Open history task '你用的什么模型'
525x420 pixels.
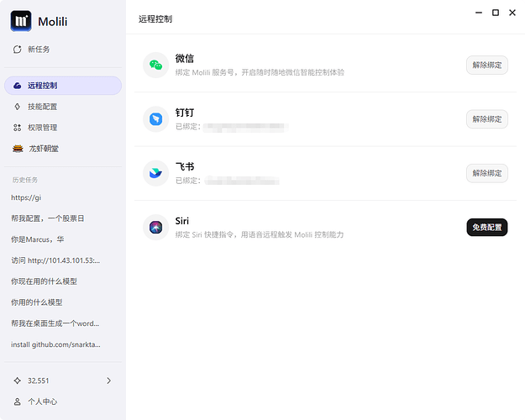pos(37,302)
